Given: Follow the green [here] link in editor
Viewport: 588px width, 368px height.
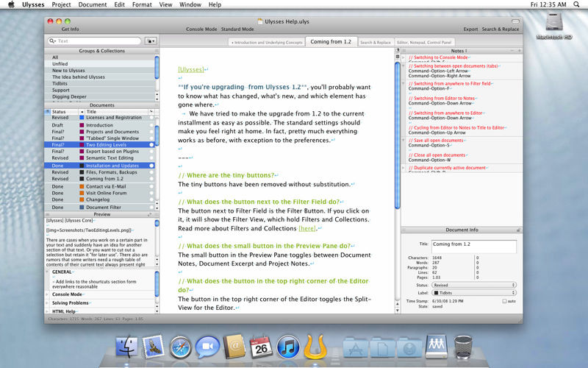Looking at the screenshot, I should click(307, 228).
